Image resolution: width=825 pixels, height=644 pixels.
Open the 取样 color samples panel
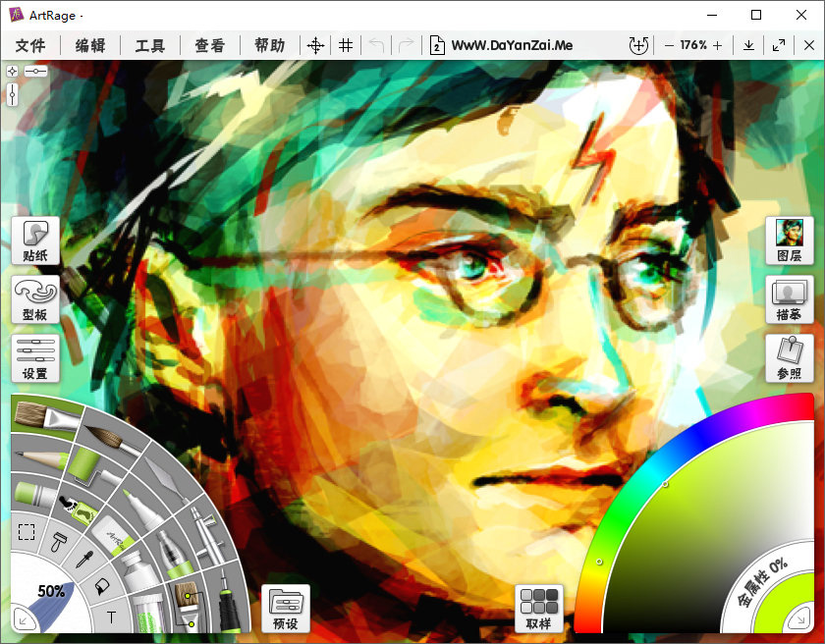click(539, 609)
